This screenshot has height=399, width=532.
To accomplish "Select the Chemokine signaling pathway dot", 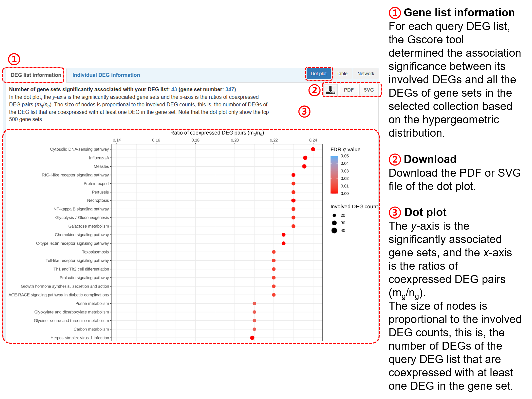I will tap(284, 235).
